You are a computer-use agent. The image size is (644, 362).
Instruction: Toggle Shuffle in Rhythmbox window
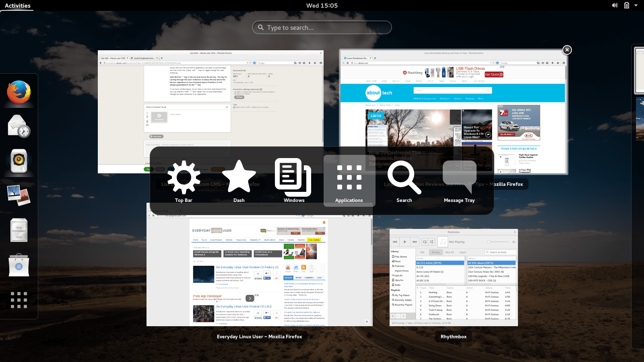point(431,242)
